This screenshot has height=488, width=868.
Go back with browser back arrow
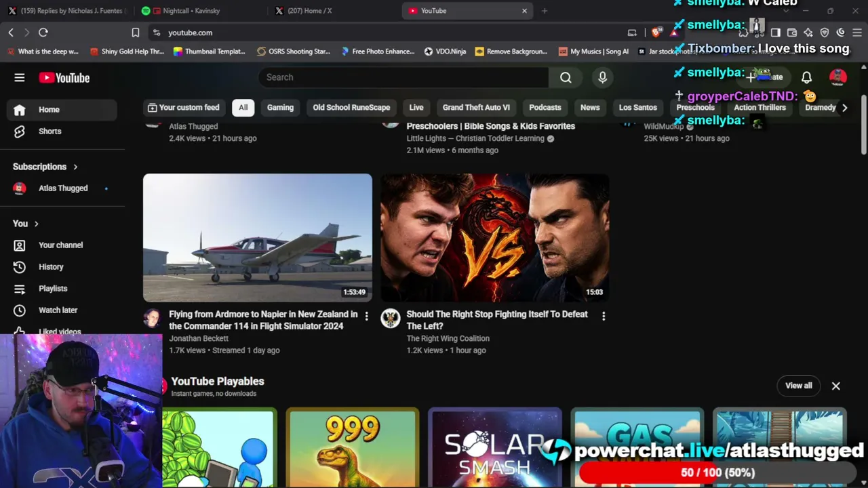(x=11, y=33)
